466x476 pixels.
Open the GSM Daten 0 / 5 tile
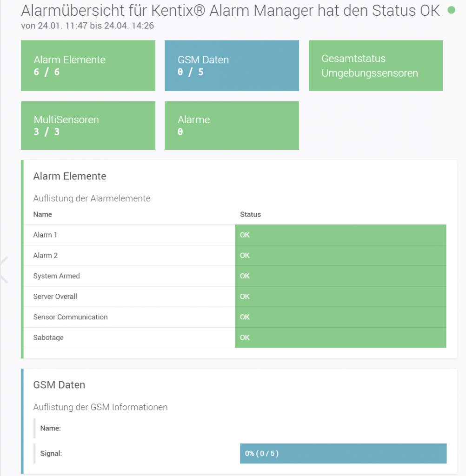232,66
